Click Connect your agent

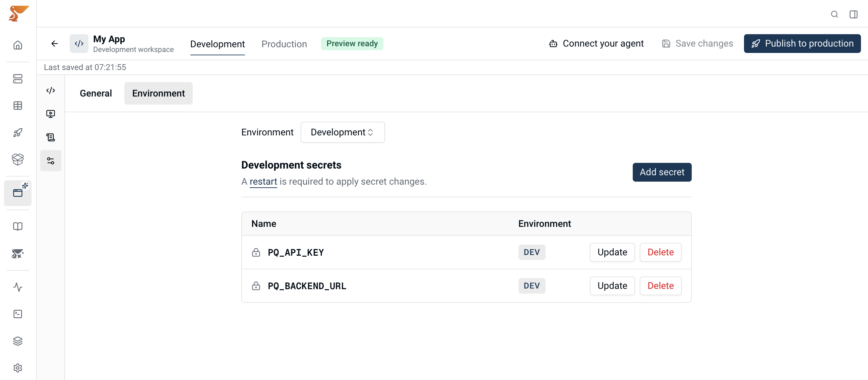click(596, 44)
